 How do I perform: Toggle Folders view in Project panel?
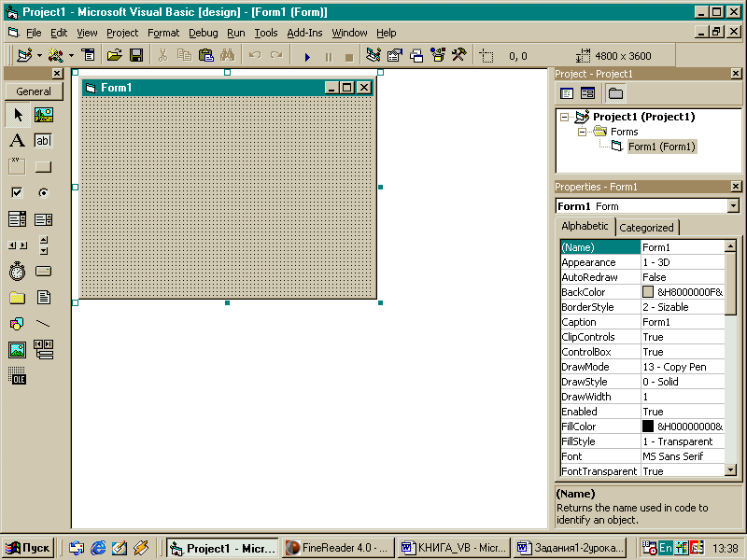coord(615,93)
